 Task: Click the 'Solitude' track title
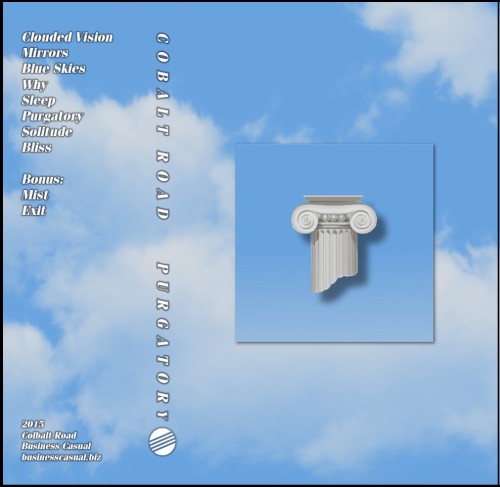click(47, 132)
